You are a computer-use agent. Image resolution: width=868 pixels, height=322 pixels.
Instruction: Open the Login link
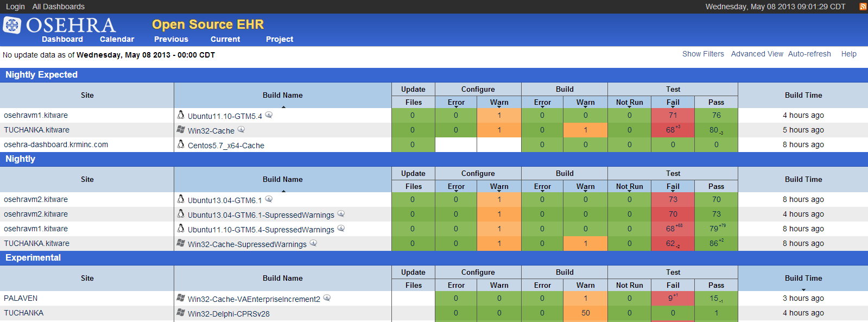(x=15, y=7)
